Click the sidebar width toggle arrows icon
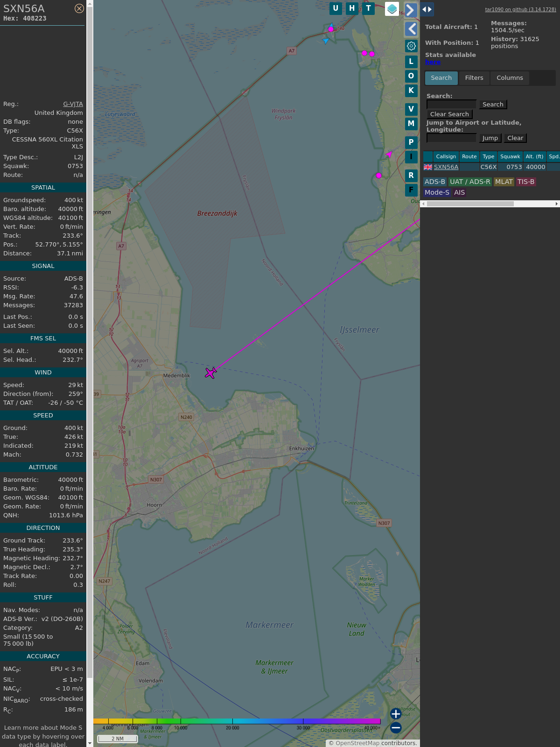The height and width of the screenshot is (747, 560). click(427, 9)
